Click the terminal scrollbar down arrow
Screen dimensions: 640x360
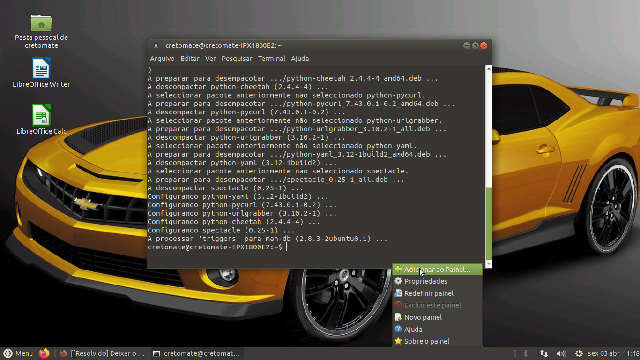tap(488, 264)
